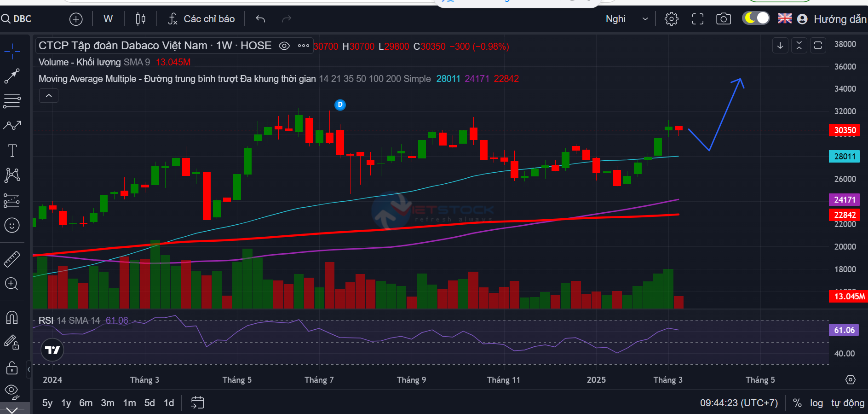Image resolution: width=868 pixels, height=414 pixels.
Task: Open the go-to-date calendar
Action: pos(197,402)
